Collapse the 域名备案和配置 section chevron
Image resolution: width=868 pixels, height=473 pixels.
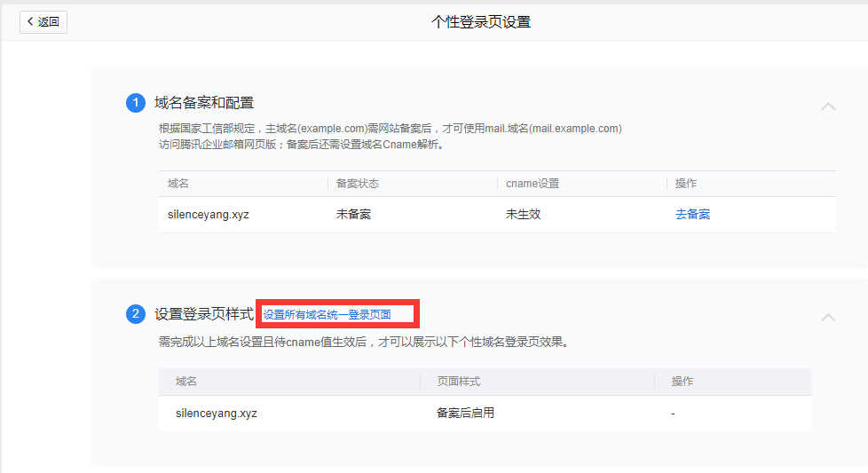pyautogui.click(x=828, y=106)
